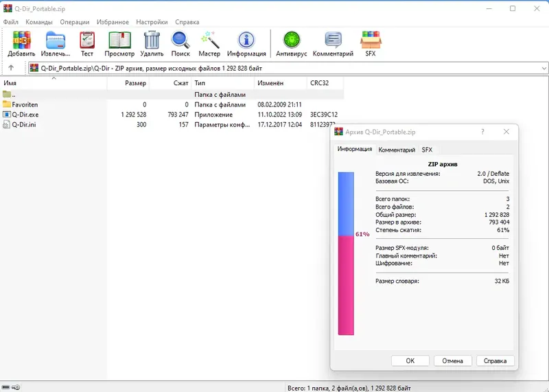Start the Антивирус scan icon
The height and width of the screenshot is (392, 549).
click(x=292, y=40)
